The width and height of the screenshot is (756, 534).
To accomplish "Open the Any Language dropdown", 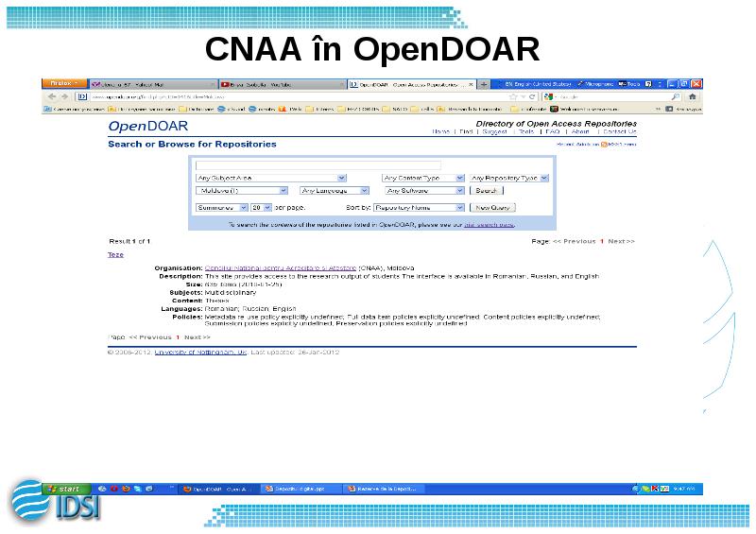I will 335,191.
